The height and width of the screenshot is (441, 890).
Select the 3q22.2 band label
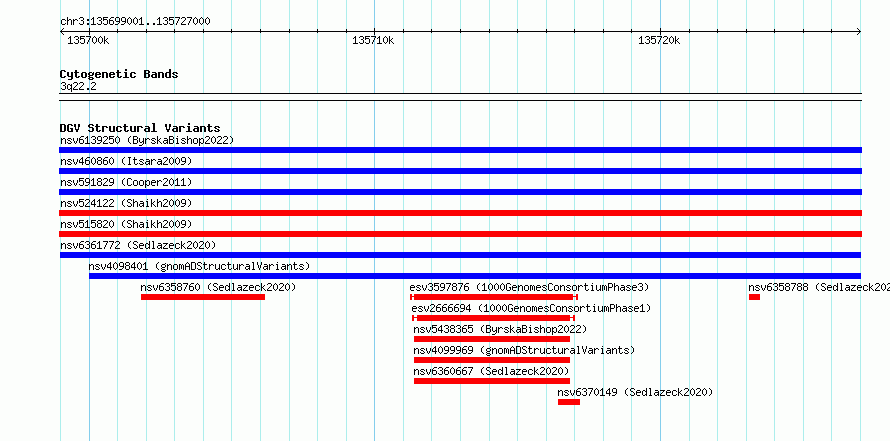click(78, 86)
